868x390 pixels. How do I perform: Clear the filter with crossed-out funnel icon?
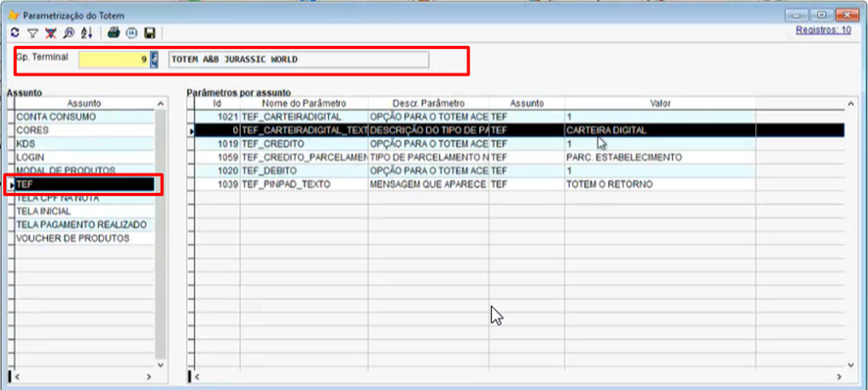50,33
